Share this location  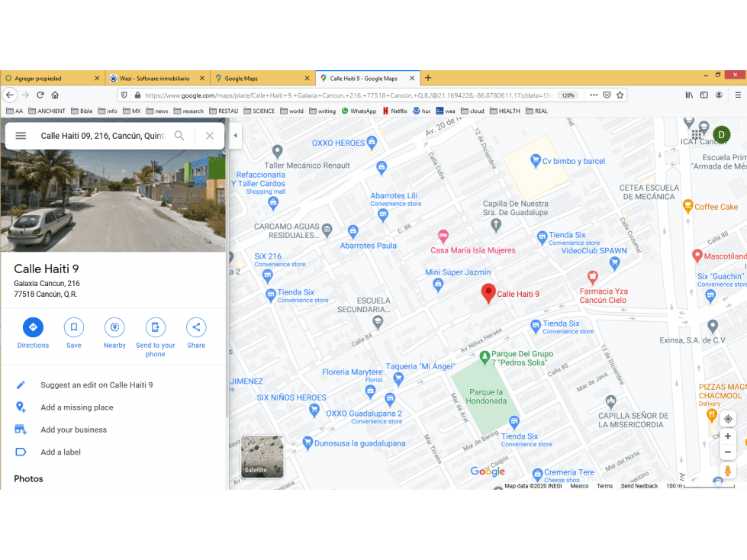196,327
